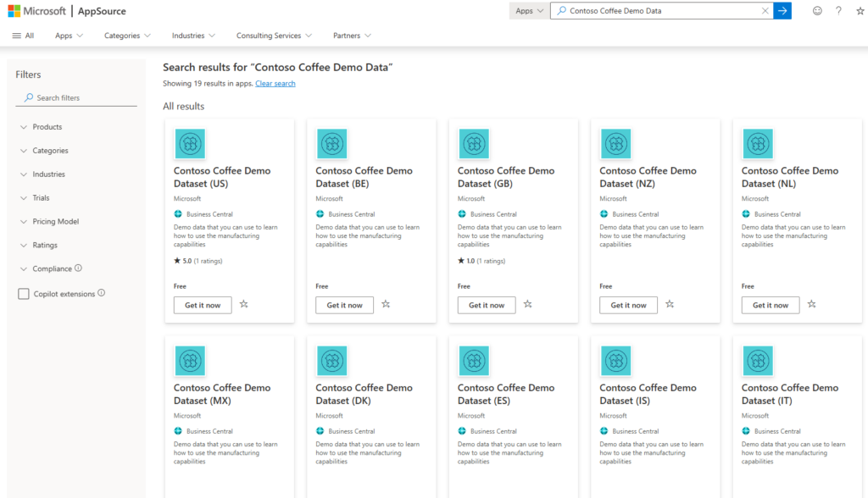The width and height of the screenshot is (868, 498).
Task: Open the All hamburger menu
Action: [23, 36]
